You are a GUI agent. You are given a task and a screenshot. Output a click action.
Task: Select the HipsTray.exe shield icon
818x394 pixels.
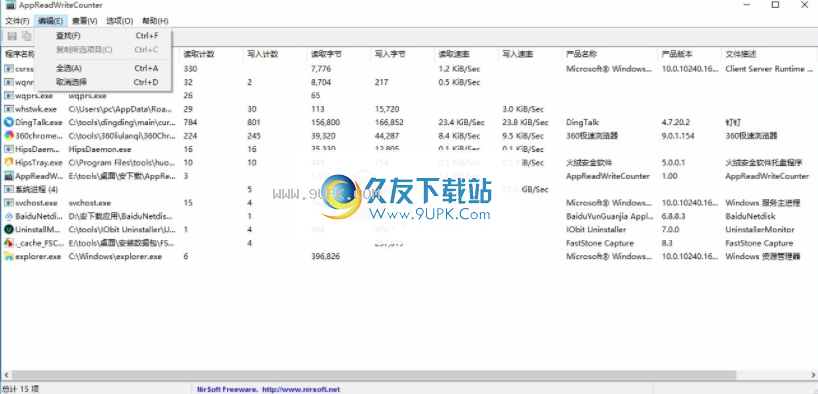coord(8,163)
